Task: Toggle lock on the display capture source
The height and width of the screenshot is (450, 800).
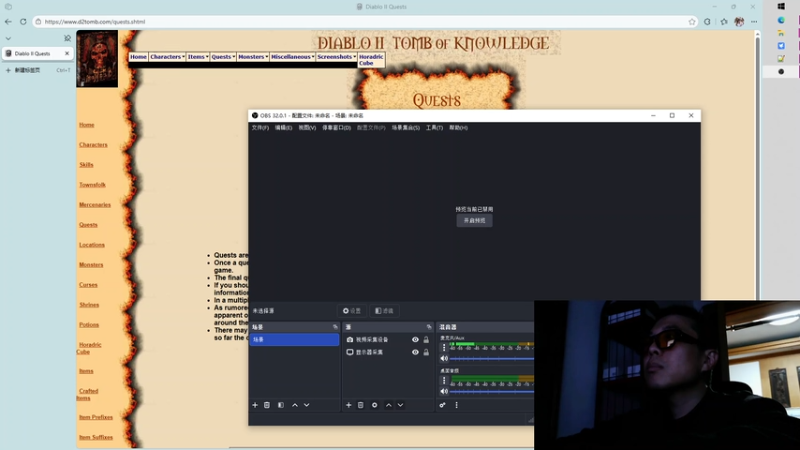Action: coord(426,352)
